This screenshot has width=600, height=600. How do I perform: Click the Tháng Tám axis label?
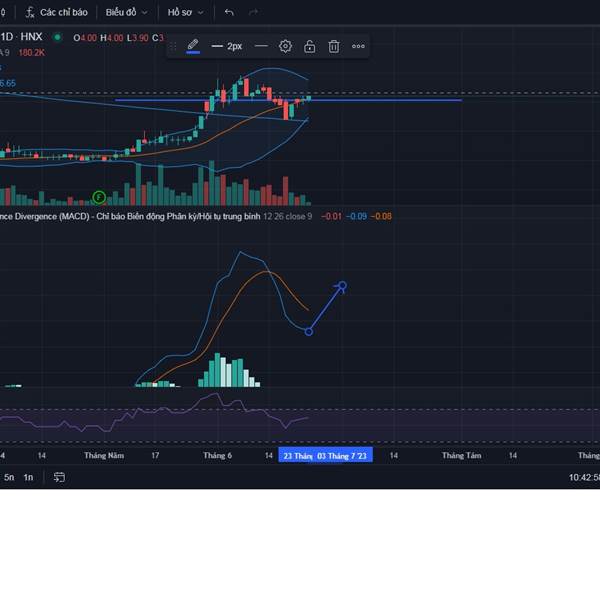(461, 455)
